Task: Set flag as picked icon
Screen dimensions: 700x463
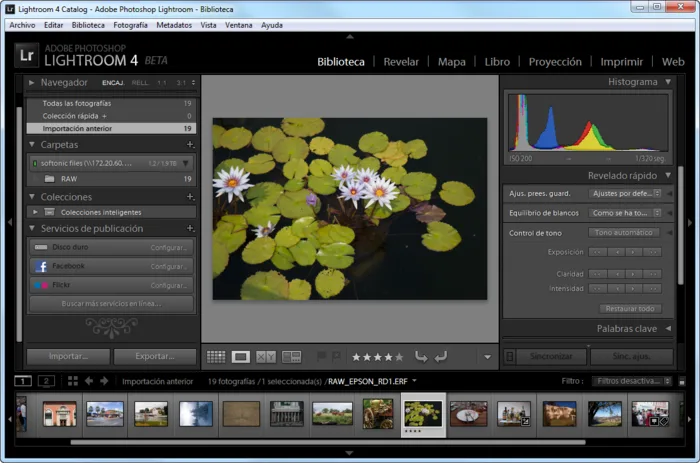Action: coord(321,356)
